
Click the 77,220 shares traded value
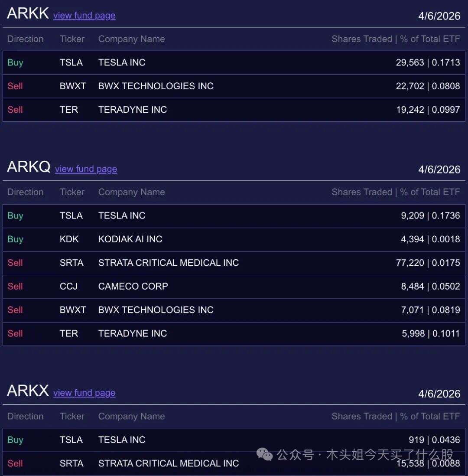[410, 263]
